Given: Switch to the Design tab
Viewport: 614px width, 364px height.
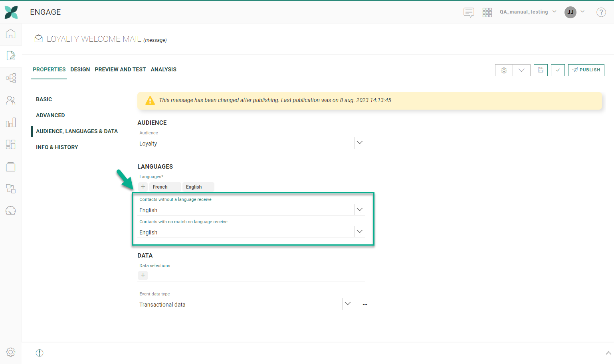Looking at the screenshot, I should click(x=80, y=69).
